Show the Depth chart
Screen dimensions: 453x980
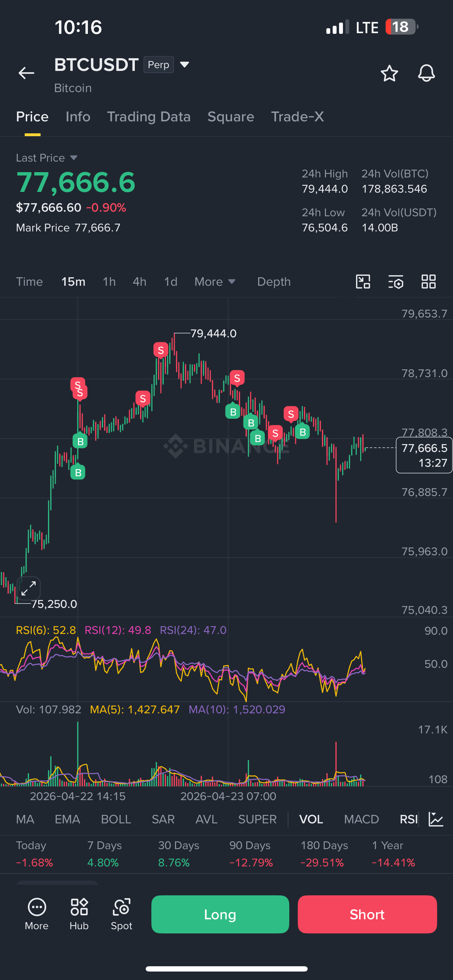pyautogui.click(x=274, y=282)
